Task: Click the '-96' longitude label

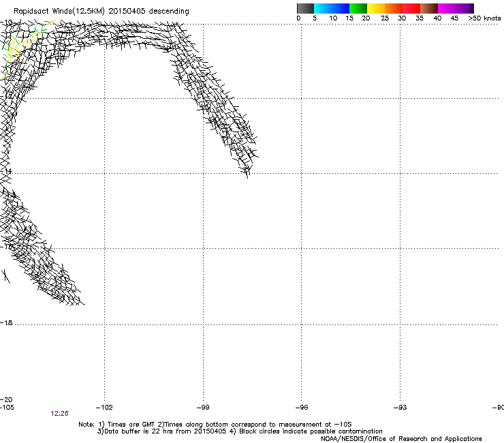Action: [302, 408]
